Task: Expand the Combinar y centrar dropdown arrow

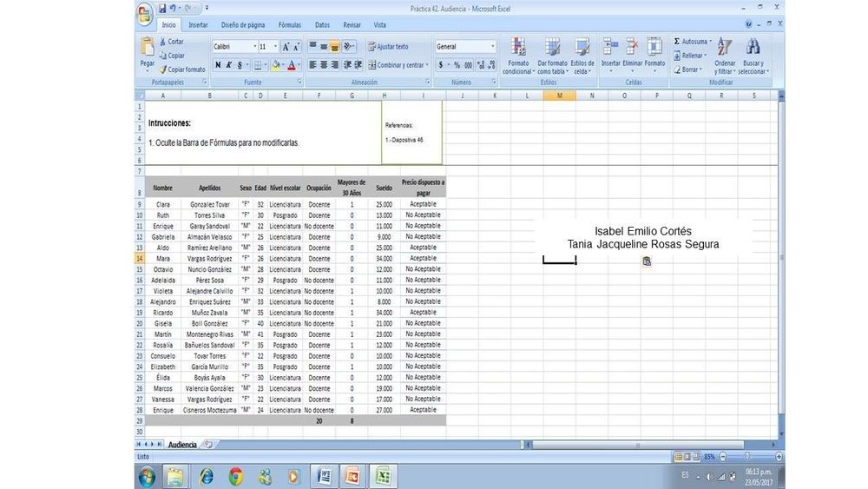Action: coord(427,65)
